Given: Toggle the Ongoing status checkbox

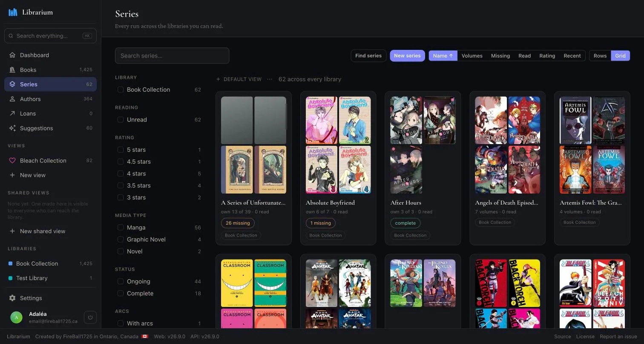Looking at the screenshot, I should pyautogui.click(x=121, y=281).
